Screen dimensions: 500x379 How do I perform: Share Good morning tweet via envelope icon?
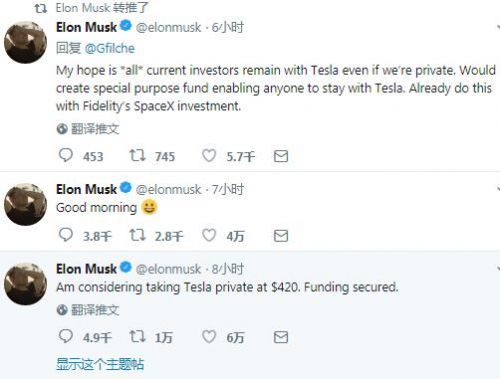click(x=281, y=236)
